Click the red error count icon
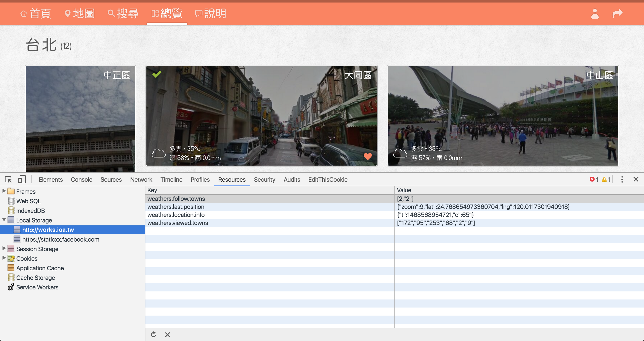644x341 pixels. [x=592, y=179]
